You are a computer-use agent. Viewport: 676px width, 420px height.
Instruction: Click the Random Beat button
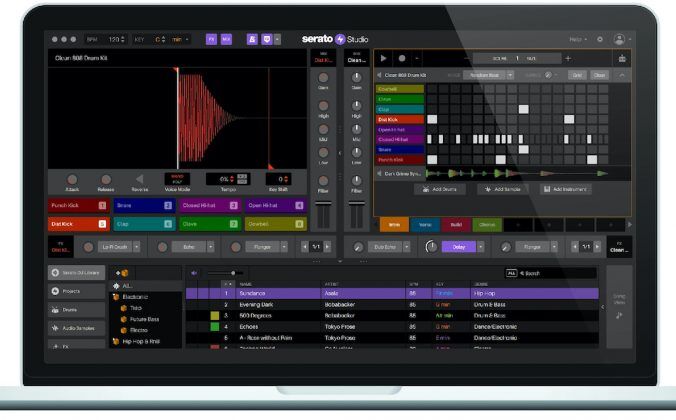(x=484, y=75)
